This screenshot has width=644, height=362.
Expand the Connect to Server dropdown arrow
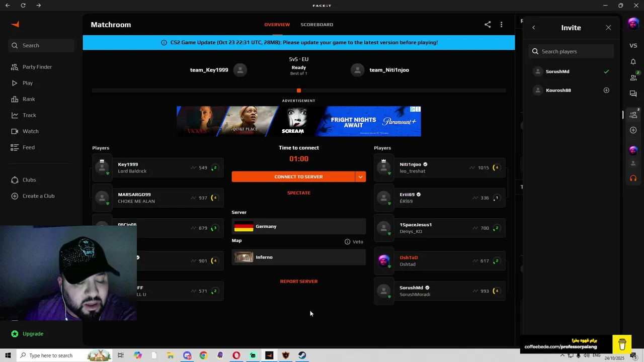(360, 176)
